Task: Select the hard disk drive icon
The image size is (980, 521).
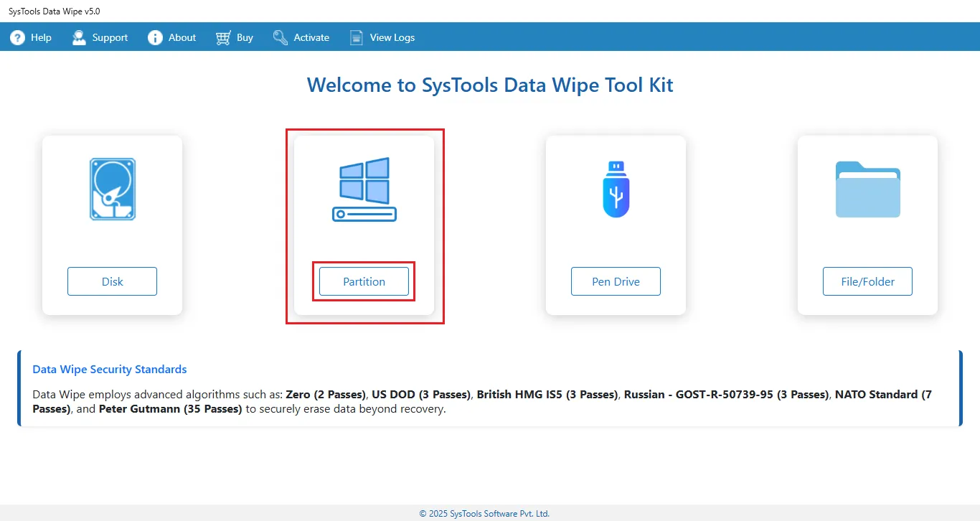Action: (112, 189)
